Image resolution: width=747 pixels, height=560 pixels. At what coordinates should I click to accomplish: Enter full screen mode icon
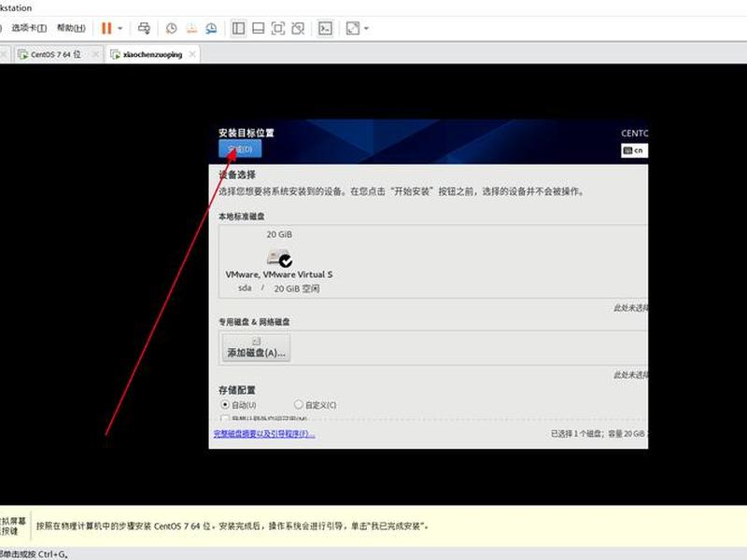[277, 29]
